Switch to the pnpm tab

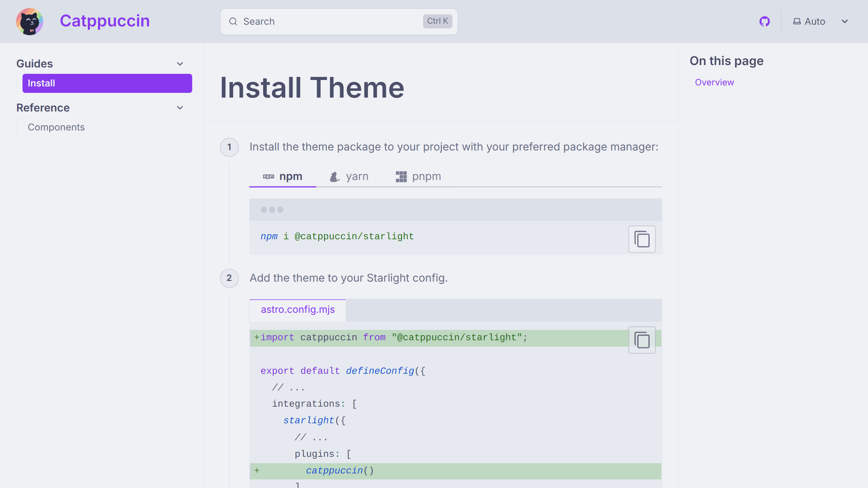tap(418, 176)
